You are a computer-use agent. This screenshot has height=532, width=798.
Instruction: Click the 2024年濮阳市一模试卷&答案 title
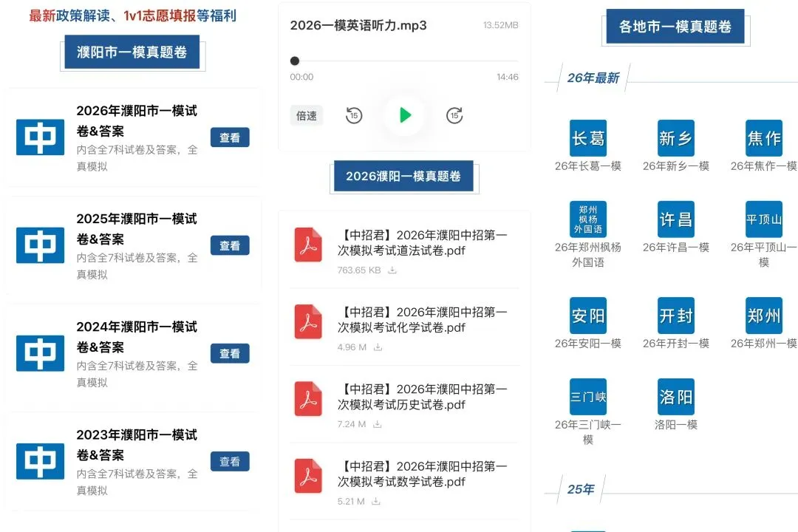point(137,336)
